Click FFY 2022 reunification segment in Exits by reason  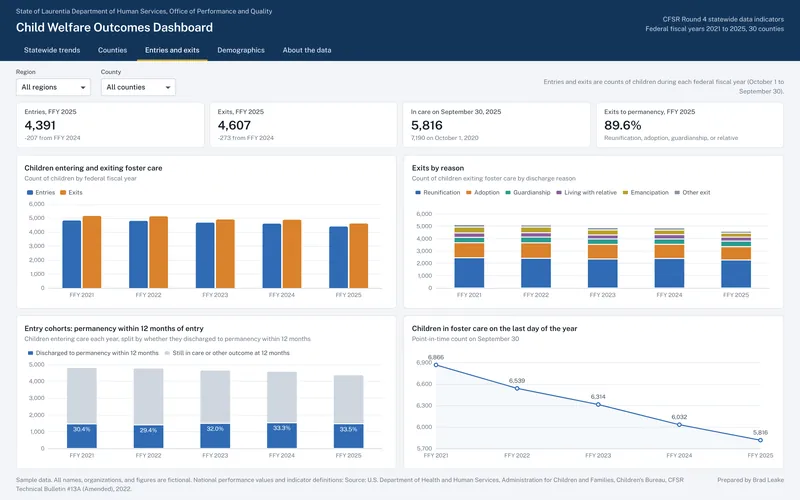(536, 273)
